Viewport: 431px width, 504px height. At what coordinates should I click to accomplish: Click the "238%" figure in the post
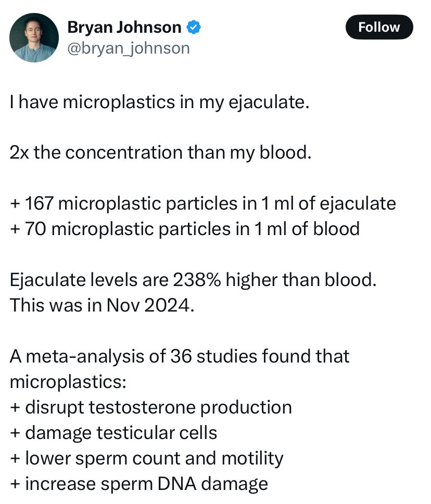pyautogui.click(x=188, y=279)
